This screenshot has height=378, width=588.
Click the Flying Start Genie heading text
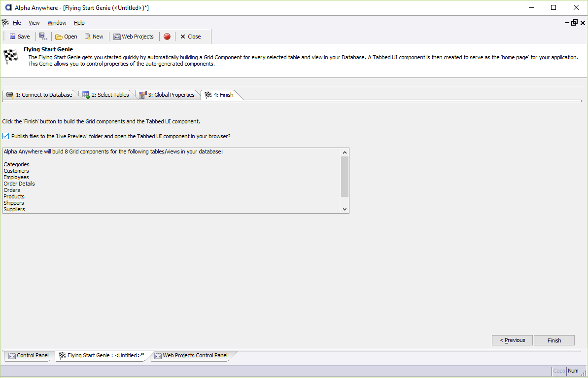tap(48, 49)
